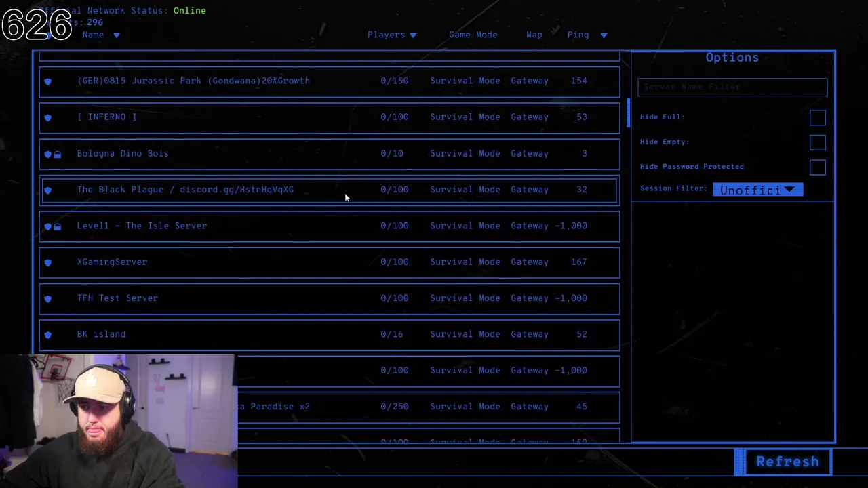Click the sort arrow next to Players
Image resolution: width=868 pixels, height=488 pixels.
coord(413,35)
